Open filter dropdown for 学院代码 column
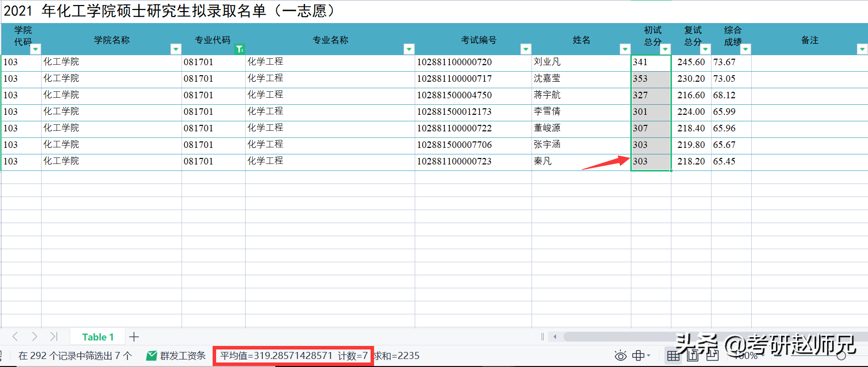 click(36, 49)
